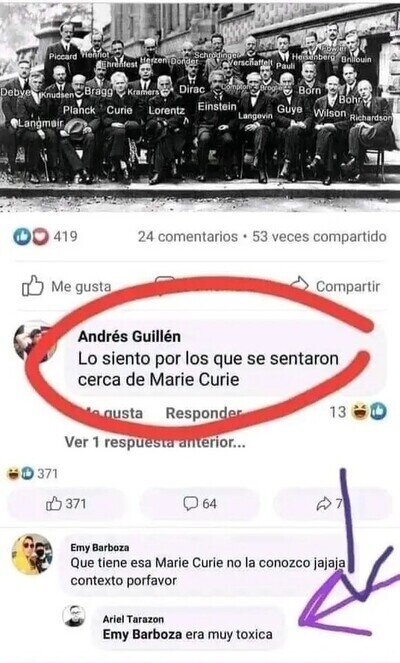
Task: Click the laughing reaction emoji beside 13
Action: click(x=360, y=412)
